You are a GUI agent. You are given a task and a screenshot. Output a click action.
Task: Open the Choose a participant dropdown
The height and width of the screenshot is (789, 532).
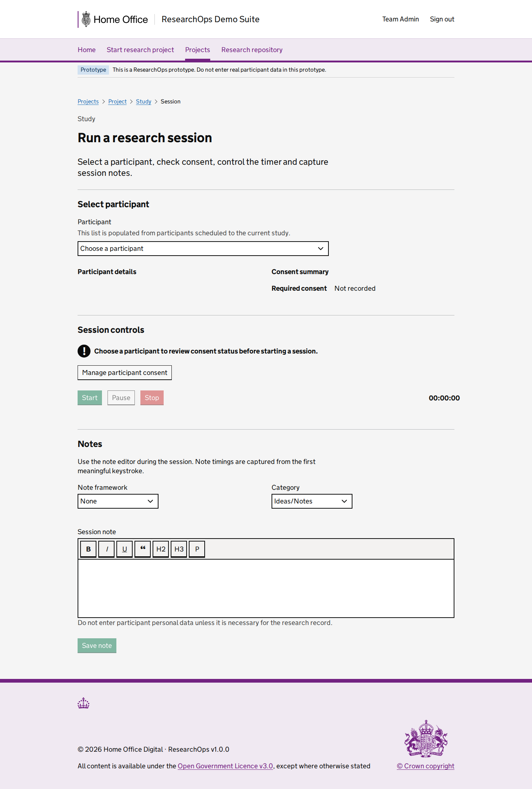(x=203, y=249)
